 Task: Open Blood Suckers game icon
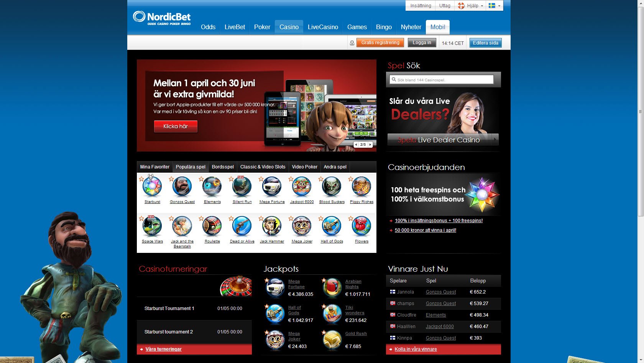332,186
